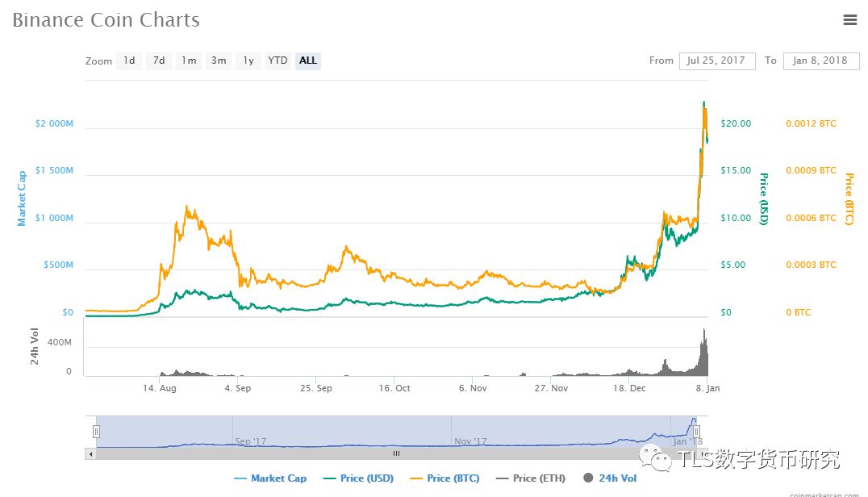868x497 pixels.
Task: Click the $1 000M market cap label
Action: (54, 218)
